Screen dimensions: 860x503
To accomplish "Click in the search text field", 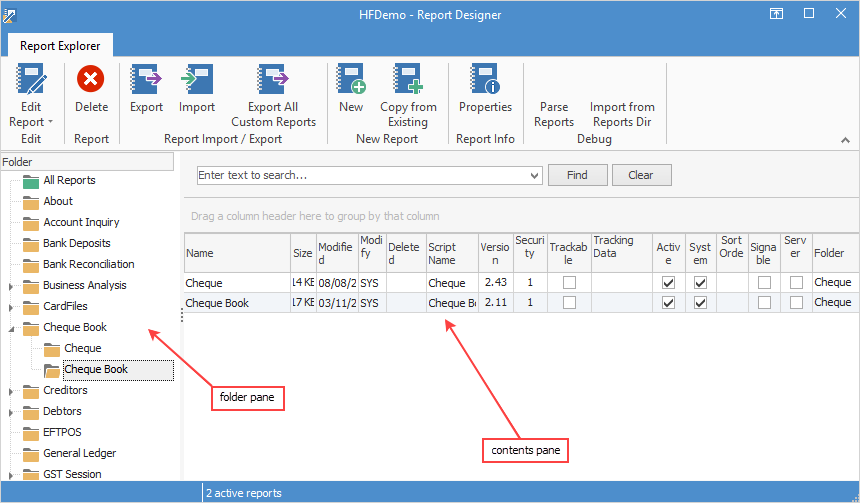I will click(362, 176).
